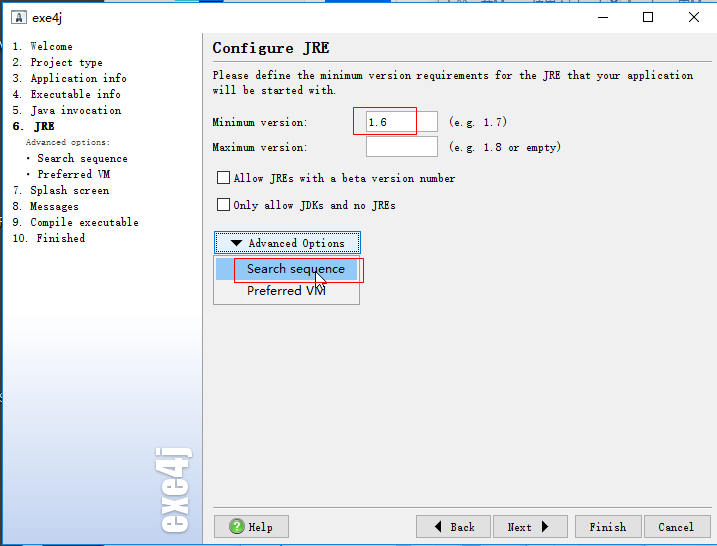Navigate to the Application info step

(78, 78)
